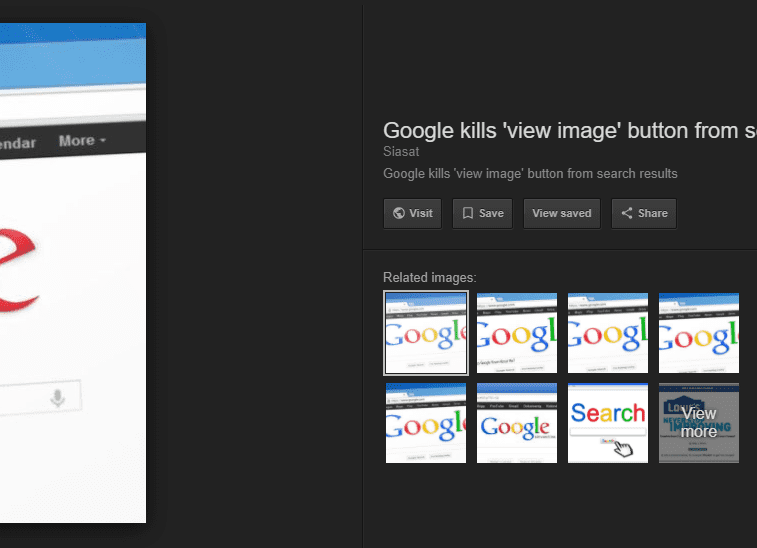Share the image via Share button
Image resolution: width=757 pixels, height=548 pixels.
coord(644,213)
